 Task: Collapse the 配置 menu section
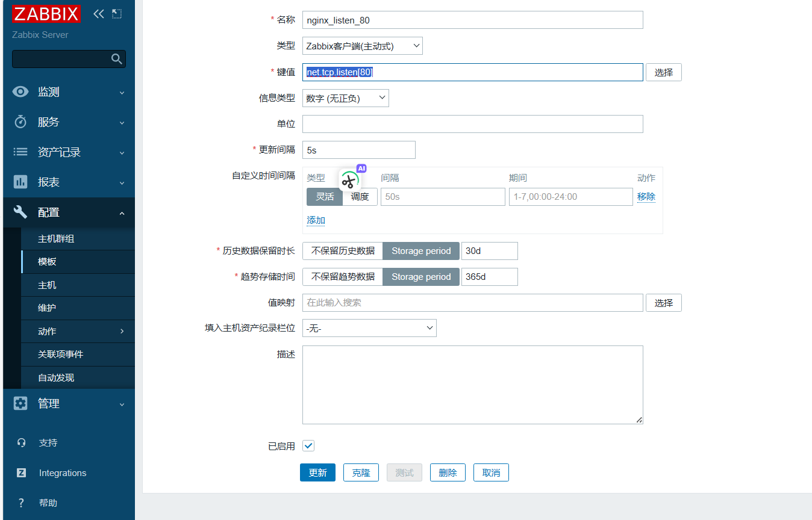122,212
